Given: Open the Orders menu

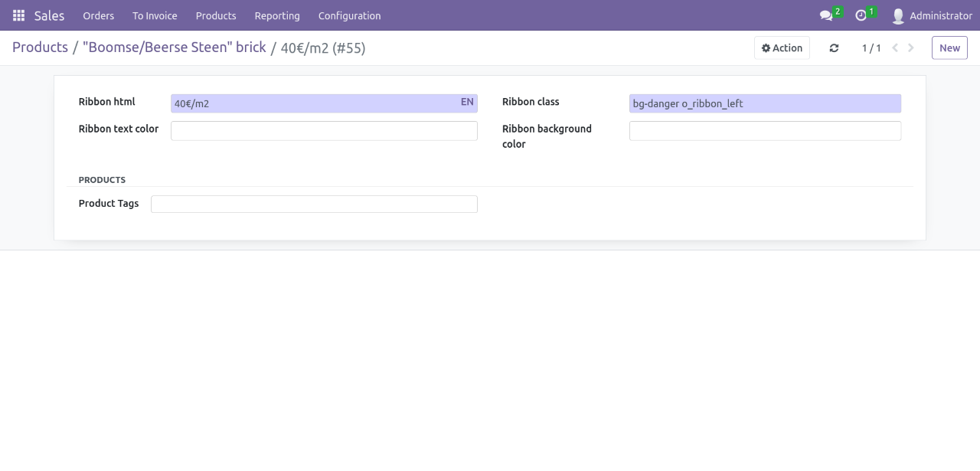Looking at the screenshot, I should (98, 15).
